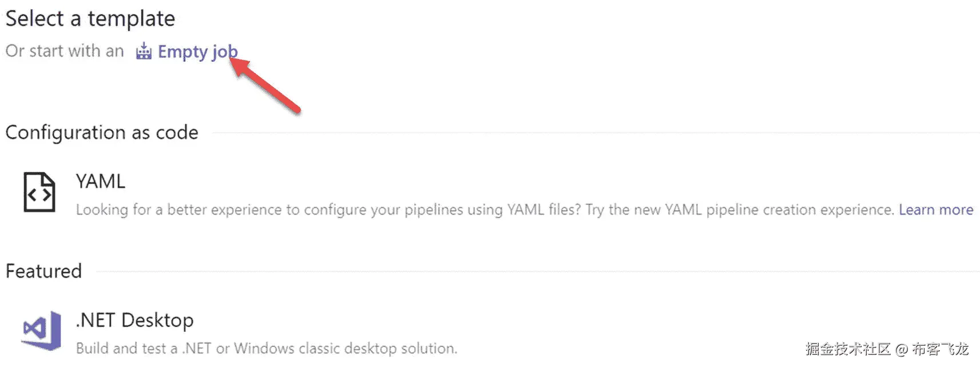980x368 pixels.
Task: Open the Learn more link
Action: click(x=935, y=209)
